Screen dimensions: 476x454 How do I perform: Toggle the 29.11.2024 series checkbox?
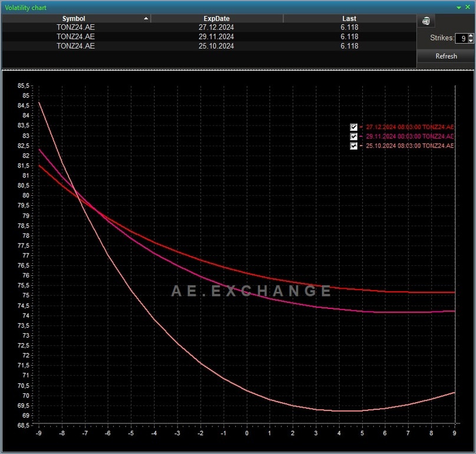point(353,137)
